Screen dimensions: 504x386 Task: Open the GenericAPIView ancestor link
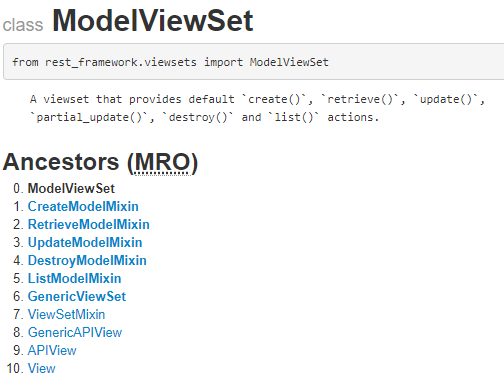75,332
